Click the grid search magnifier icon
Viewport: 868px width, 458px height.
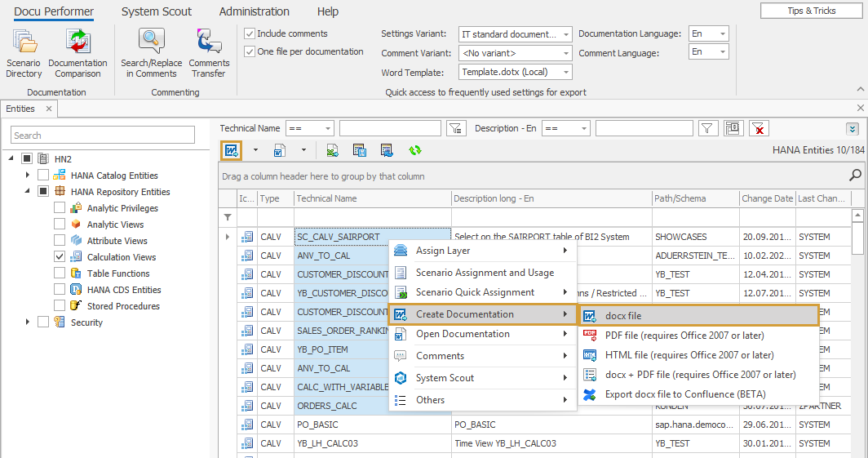(x=855, y=176)
